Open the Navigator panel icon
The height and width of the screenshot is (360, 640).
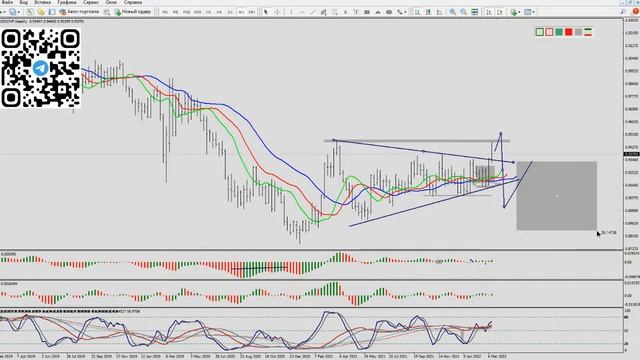52,12
